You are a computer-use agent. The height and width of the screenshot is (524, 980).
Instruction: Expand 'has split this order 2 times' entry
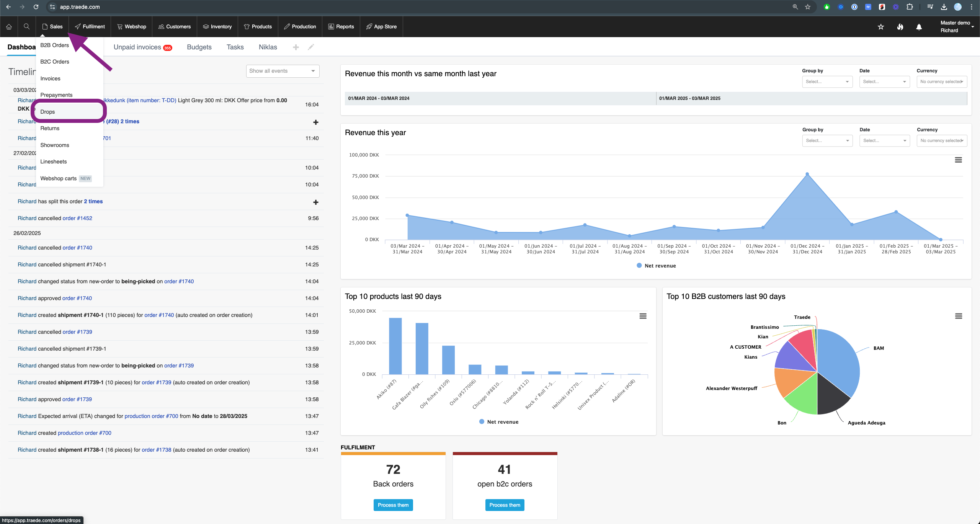[x=316, y=202]
